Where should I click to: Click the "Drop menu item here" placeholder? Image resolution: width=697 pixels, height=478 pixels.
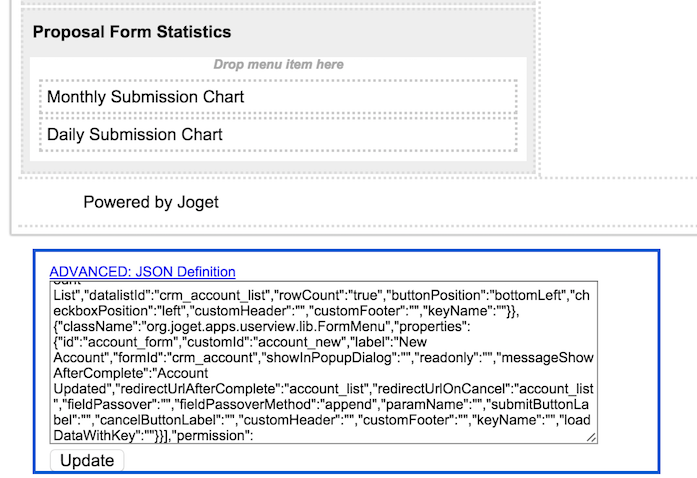pyautogui.click(x=278, y=65)
